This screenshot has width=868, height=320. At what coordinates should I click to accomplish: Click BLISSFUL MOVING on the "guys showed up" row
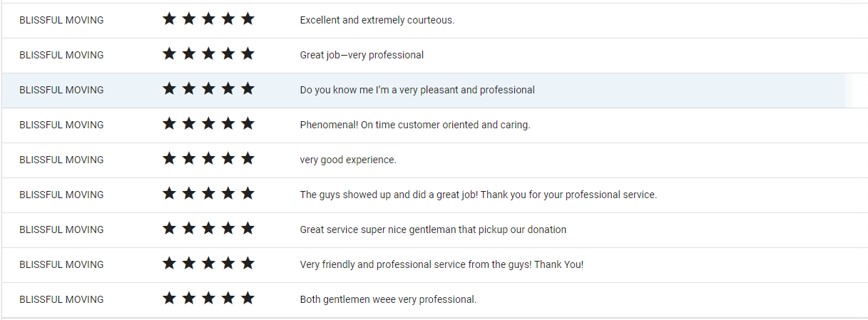[61, 195]
